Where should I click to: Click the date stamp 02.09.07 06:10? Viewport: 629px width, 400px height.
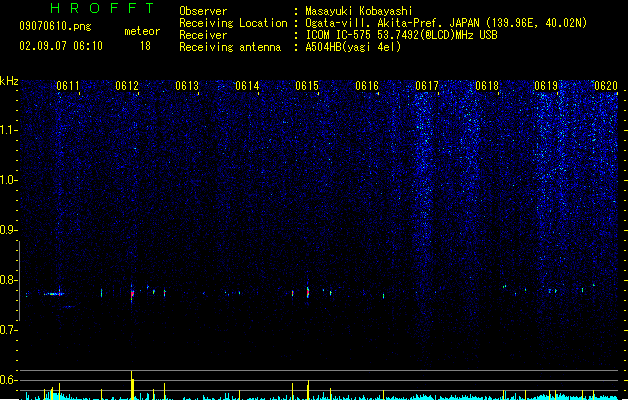pyautogui.click(x=61, y=46)
